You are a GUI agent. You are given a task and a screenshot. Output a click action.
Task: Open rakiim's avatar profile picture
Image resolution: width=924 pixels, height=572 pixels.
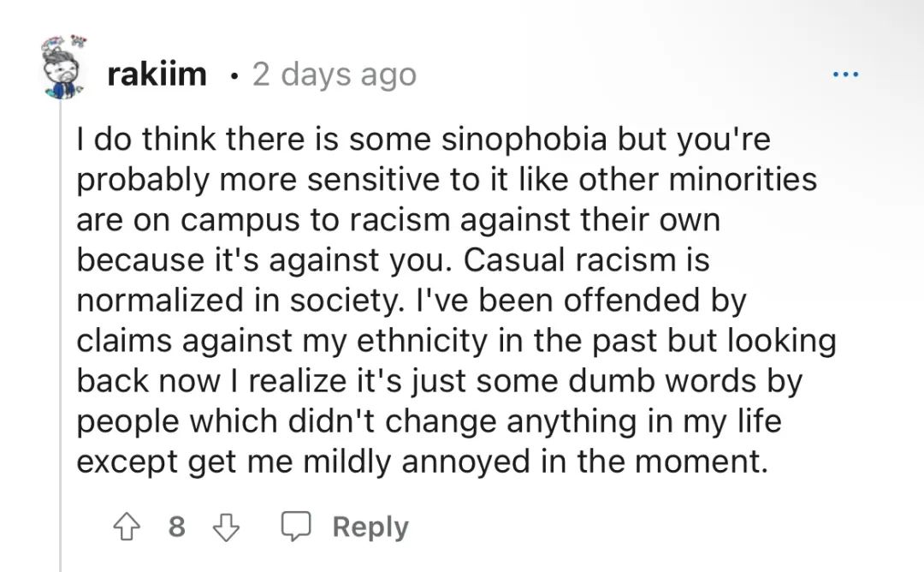pos(63,67)
